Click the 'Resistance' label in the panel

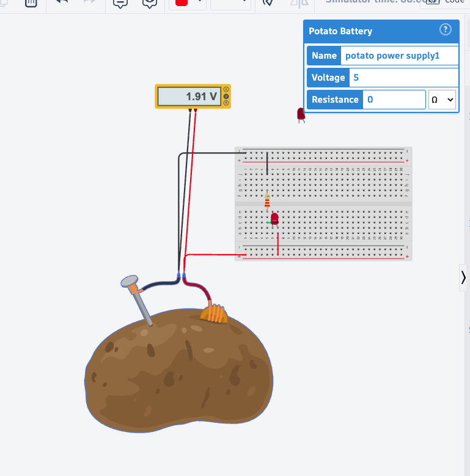tap(335, 100)
